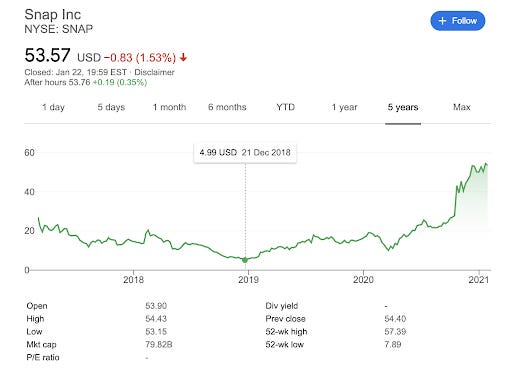Select the 6 months chart tab
Screen dimensions: 512x379
(x=227, y=107)
